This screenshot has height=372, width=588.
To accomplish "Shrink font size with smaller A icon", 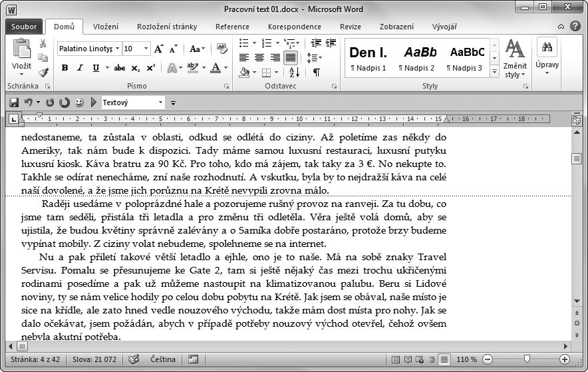I will pyautogui.click(x=173, y=49).
